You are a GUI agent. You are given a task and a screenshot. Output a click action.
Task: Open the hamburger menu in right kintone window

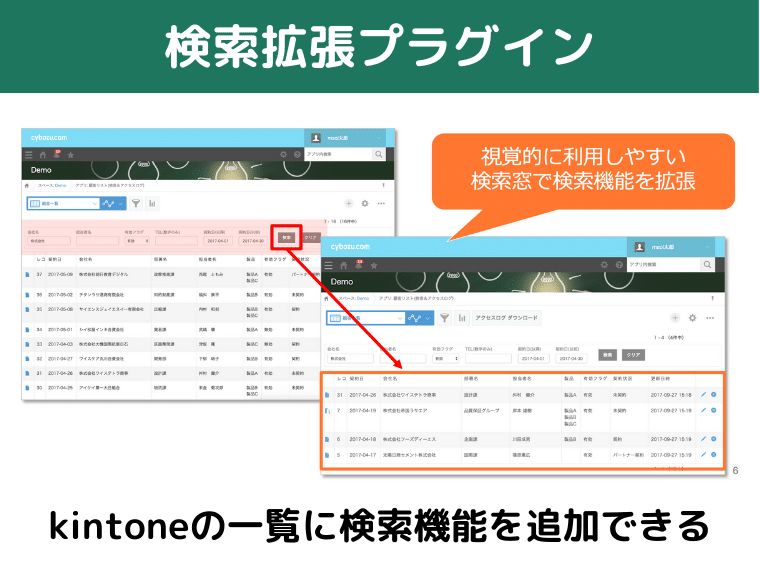point(329,265)
